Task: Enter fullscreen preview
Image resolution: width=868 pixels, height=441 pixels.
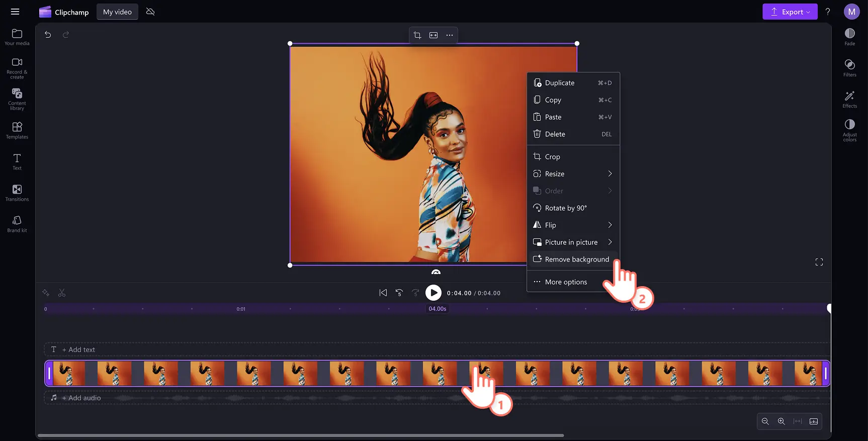Action: click(819, 262)
